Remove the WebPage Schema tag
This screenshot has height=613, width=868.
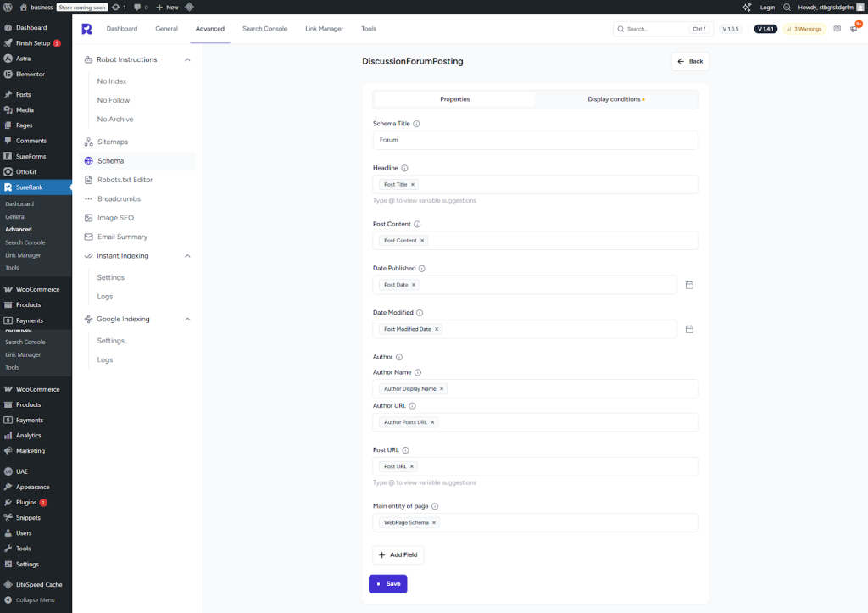click(x=434, y=522)
